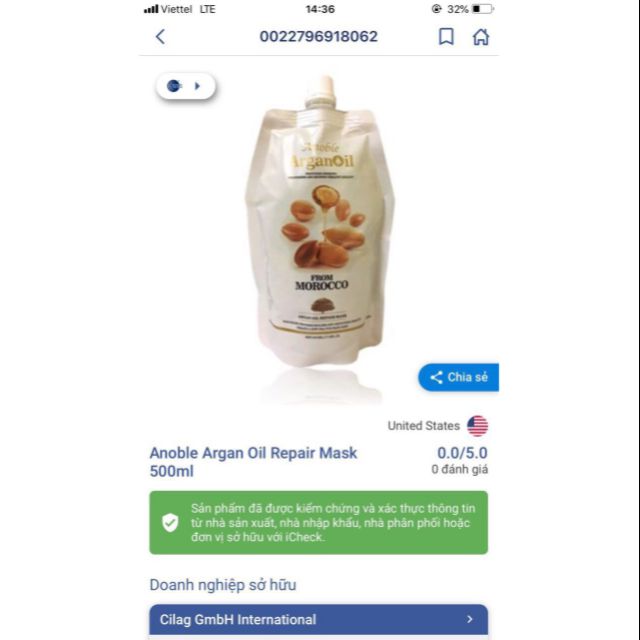Viewport: 640px width, 640px height.
Task: Open Cilag GmbH International company row
Action: (x=318, y=620)
